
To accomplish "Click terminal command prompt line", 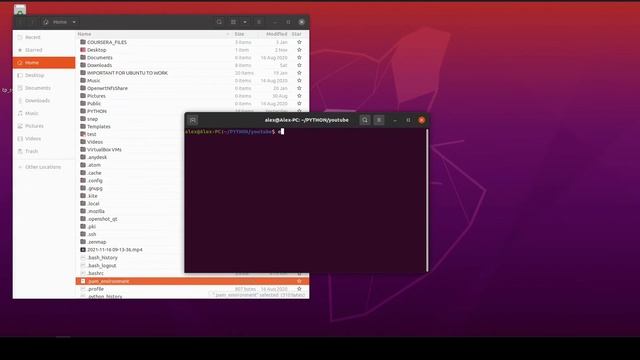I will (234, 131).
